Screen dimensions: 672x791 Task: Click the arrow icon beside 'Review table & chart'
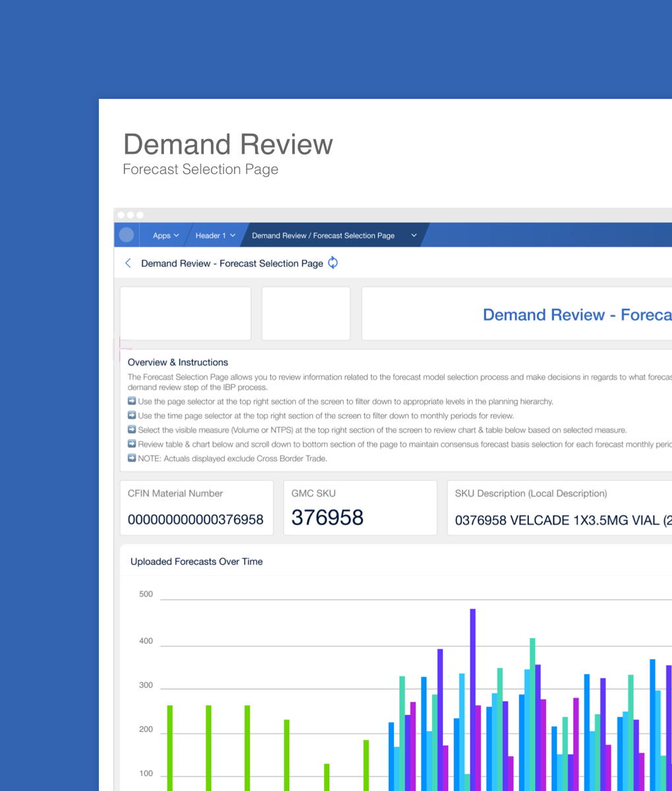[132, 444]
